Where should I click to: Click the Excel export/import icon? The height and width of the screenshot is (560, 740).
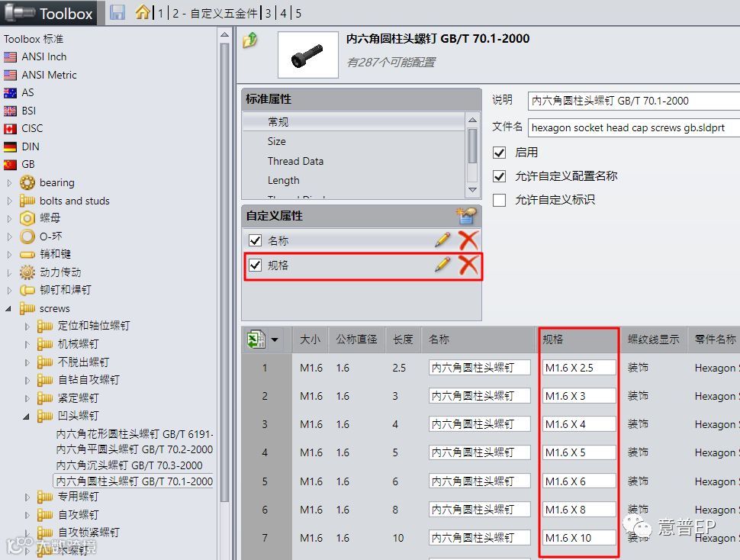coord(256,340)
